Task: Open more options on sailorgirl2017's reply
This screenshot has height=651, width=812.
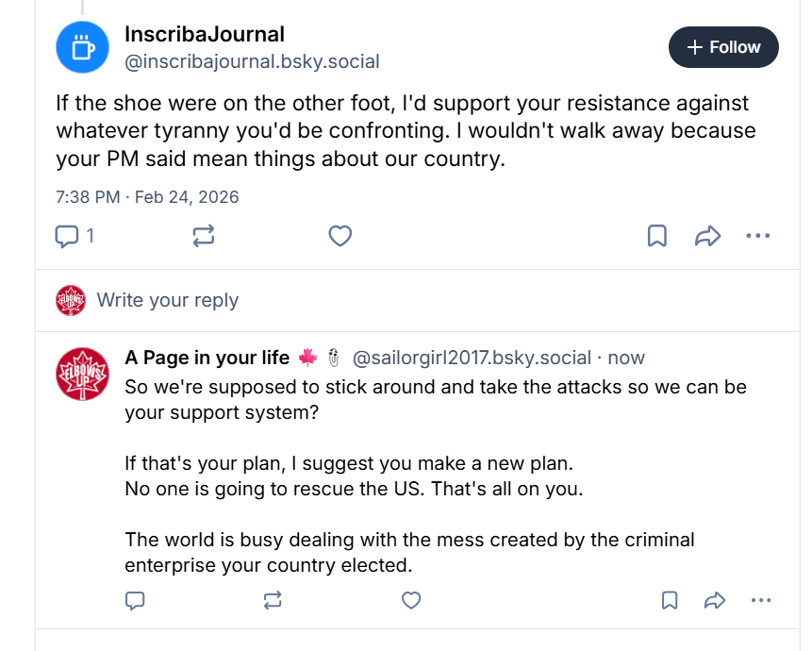Action: [761, 600]
